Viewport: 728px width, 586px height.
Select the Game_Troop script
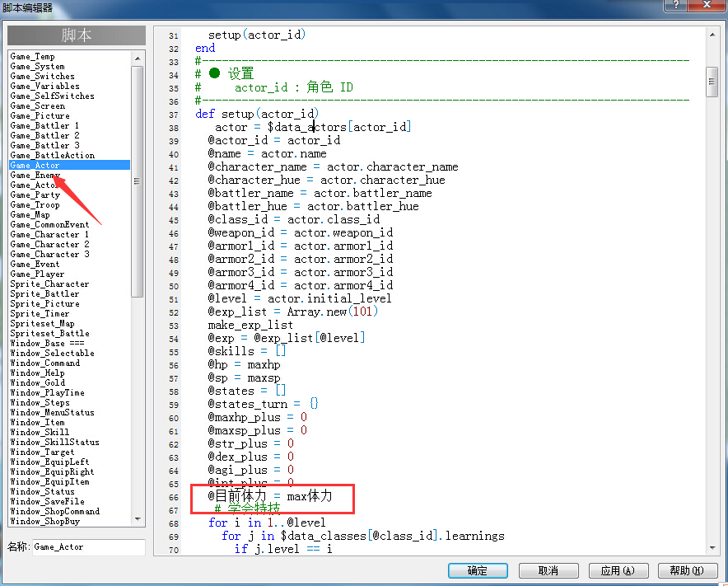(35, 205)
